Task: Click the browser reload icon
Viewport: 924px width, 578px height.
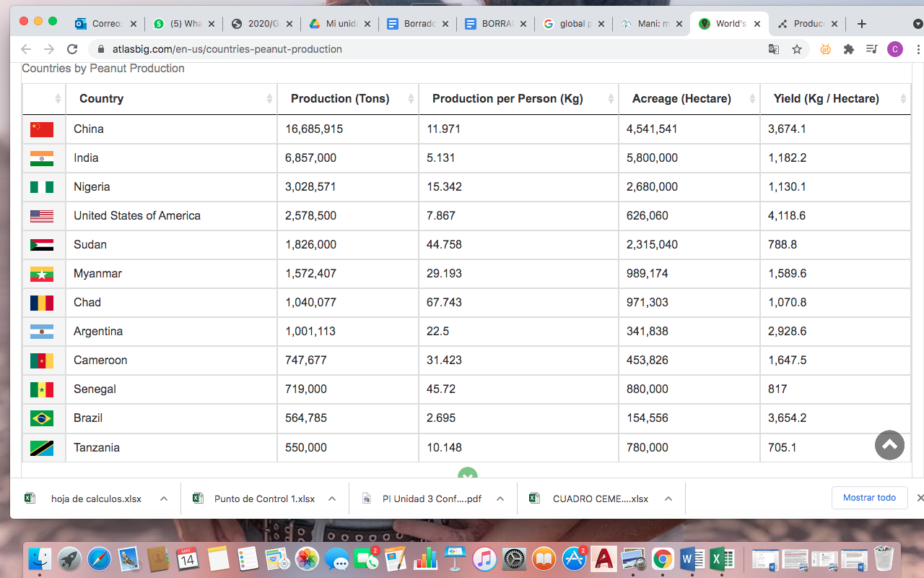Action: [x=72, y=49]
